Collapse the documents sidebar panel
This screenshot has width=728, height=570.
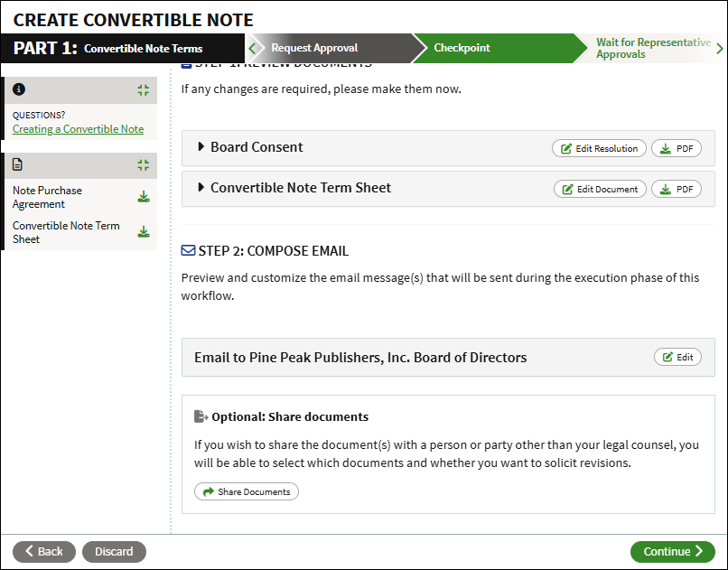click(143, 165)
